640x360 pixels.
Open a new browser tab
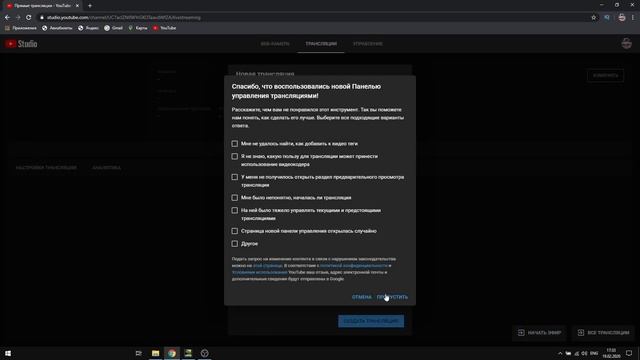[90, 6]
